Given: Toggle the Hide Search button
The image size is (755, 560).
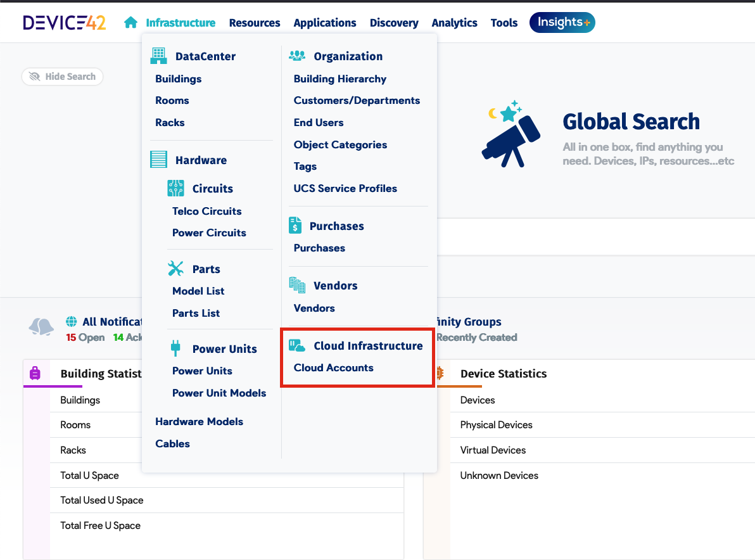Looking at the screenshot, I should 63,77.
